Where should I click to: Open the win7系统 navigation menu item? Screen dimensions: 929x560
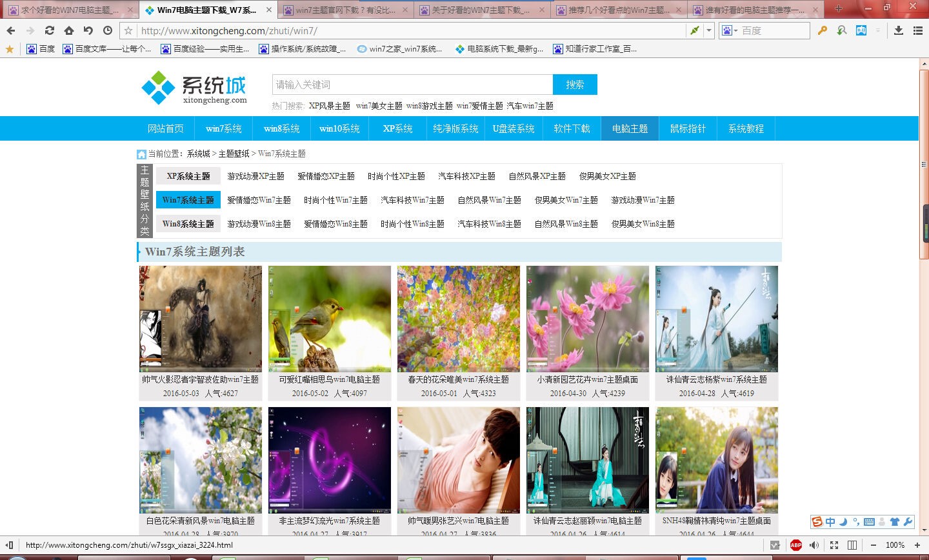click(x=224, y=128)
